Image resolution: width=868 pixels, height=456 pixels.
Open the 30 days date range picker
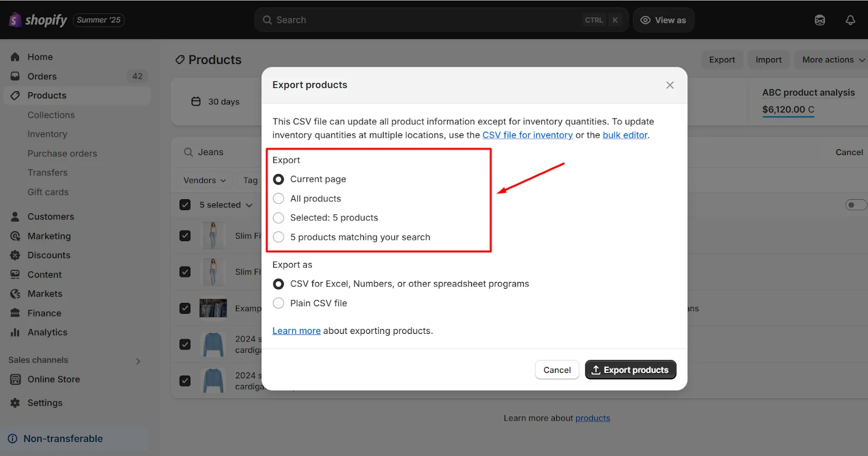(215, 102)
